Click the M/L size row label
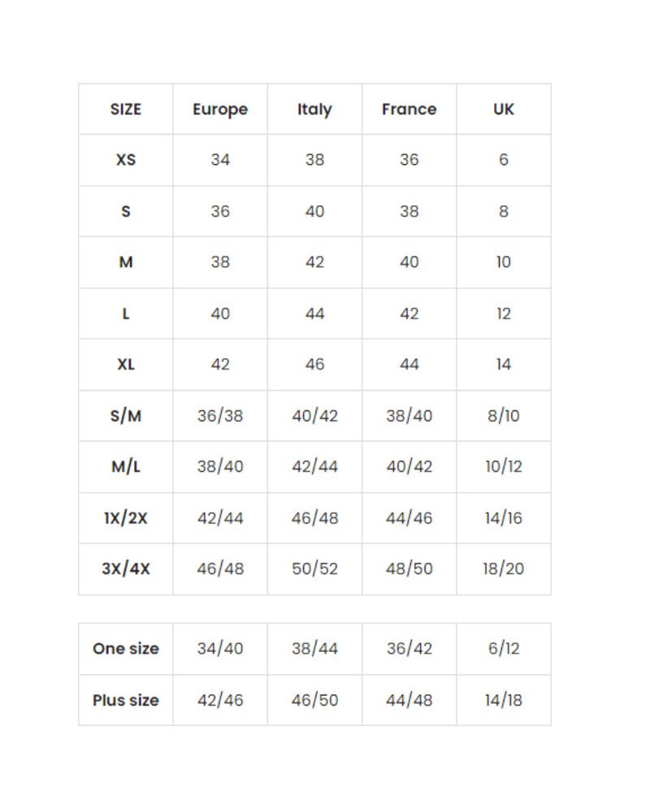Image resolution: width=650 pixels, height=812 pixels. coord(126,467)
